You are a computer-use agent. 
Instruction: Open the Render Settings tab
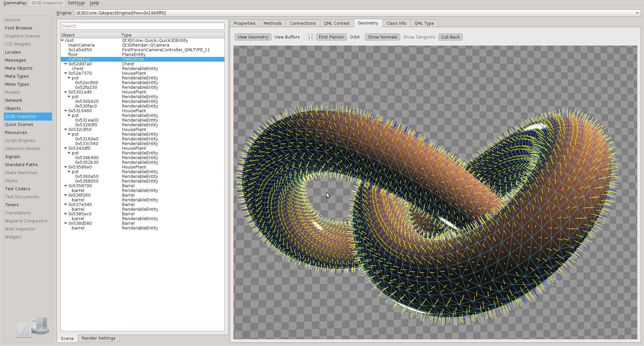pos(99,338)
